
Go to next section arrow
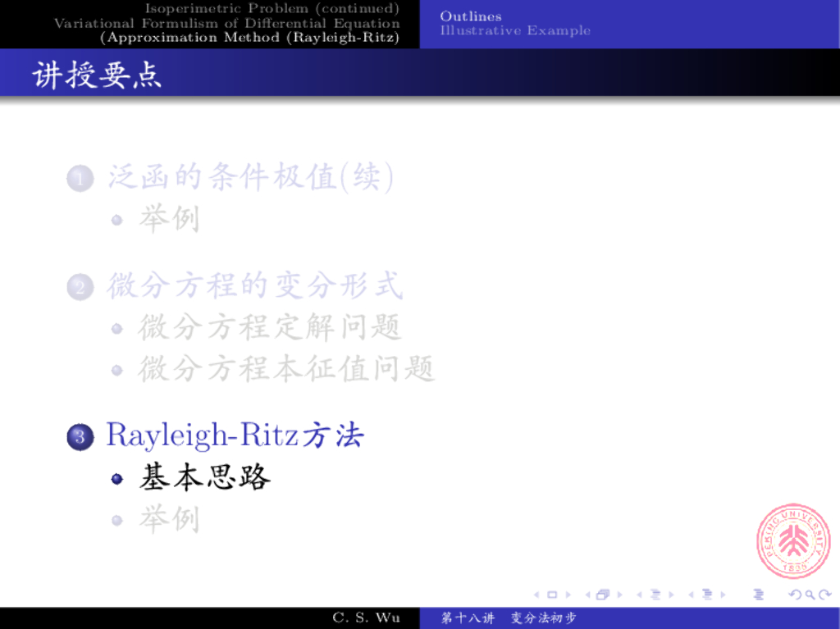click(x=724, y=595)
